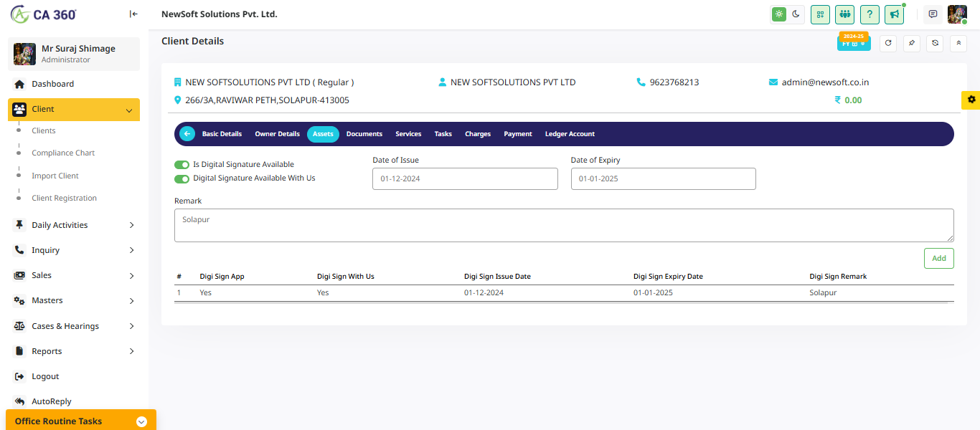
Task: Click the location pin icon beside address
Action: pyautogui.click(x=178, y=100)
